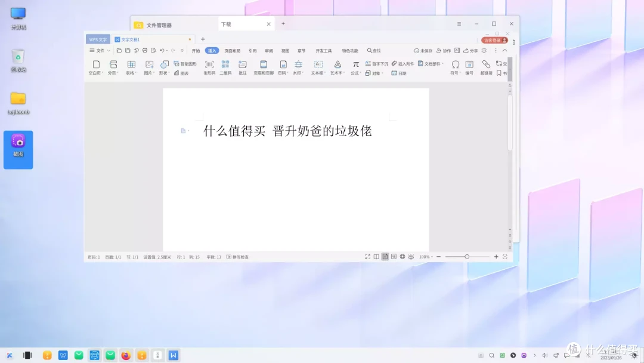Open the 开发工具 tab
The width and height of the screenshot is (644, 363).
point(324,51)
